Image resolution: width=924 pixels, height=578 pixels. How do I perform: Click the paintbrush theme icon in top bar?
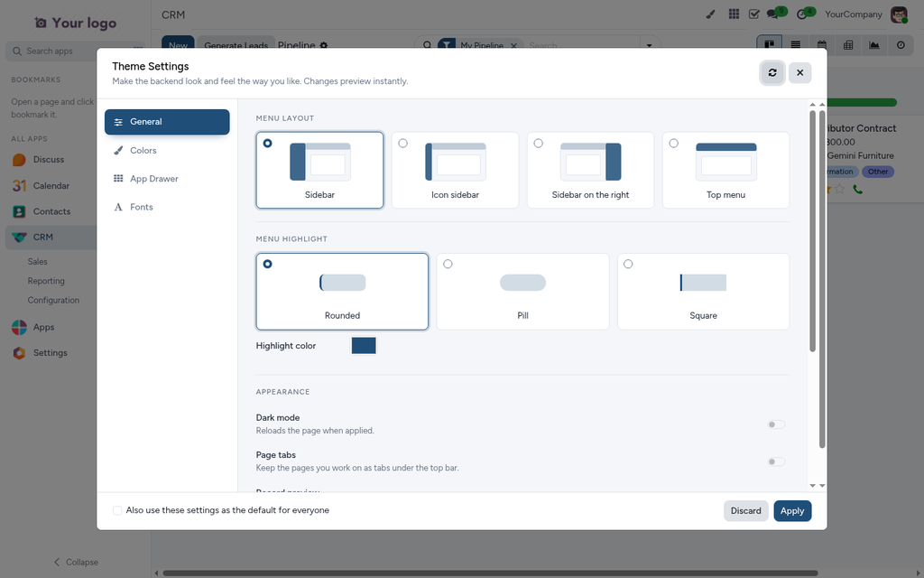(711, 14)
